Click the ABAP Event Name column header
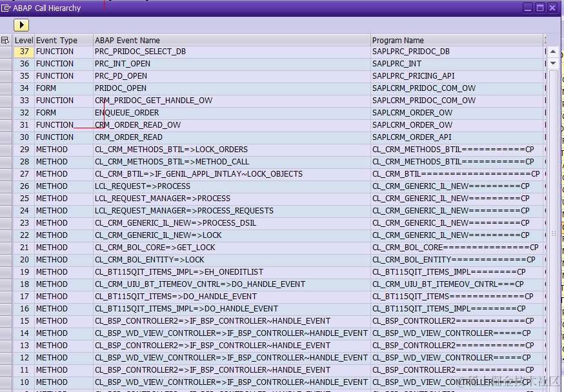Viewport: 564px width, 392px height. tap(232, 40)
